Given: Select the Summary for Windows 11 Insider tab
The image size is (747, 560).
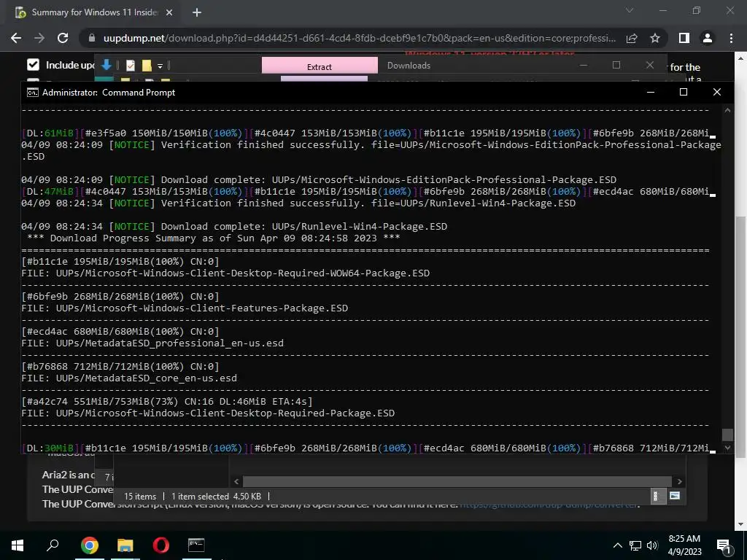Looking at the screenshot, I should coord(94,12).
